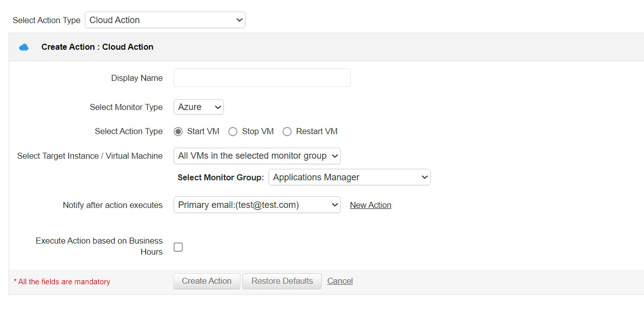The width and height of the screenshot is (644, 332).
Task: Click the cloud icon in the Create Action header
Action: pos(23,46)
